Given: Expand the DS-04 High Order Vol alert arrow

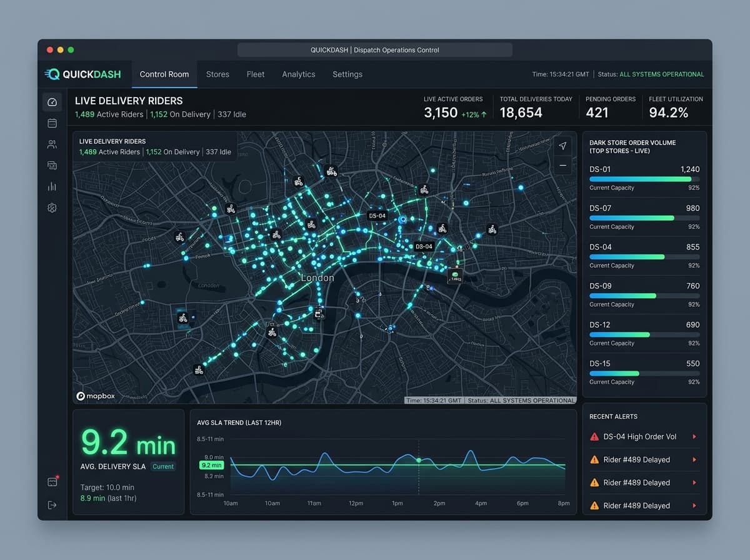Looking at the screenshot, I should [694, 436].
